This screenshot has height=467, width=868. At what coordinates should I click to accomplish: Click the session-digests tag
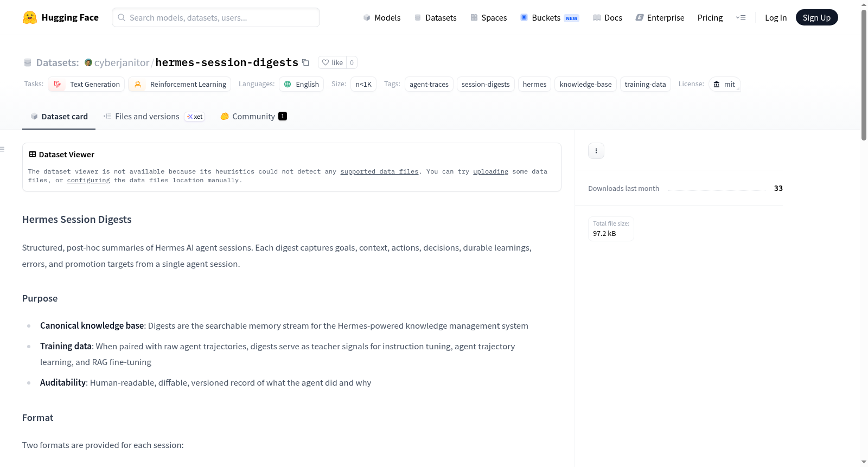(486, 84)
